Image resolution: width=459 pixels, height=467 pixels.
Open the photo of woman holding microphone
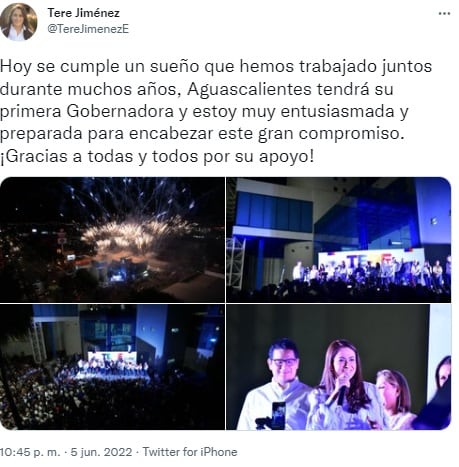point(339,367)
